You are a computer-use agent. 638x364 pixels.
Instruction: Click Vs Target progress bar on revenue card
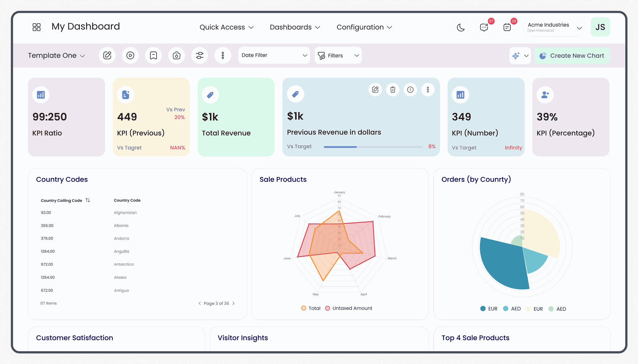click(373, 147)
